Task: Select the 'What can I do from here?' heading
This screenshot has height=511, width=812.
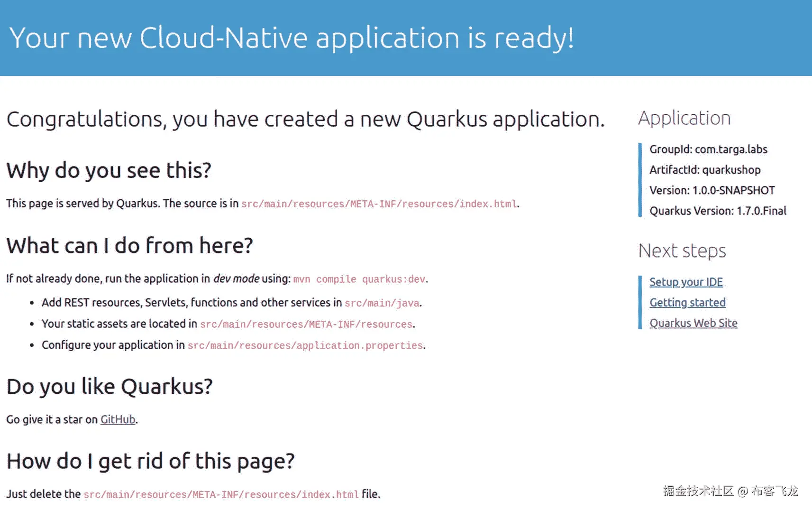Action: (x=130, y=246)
